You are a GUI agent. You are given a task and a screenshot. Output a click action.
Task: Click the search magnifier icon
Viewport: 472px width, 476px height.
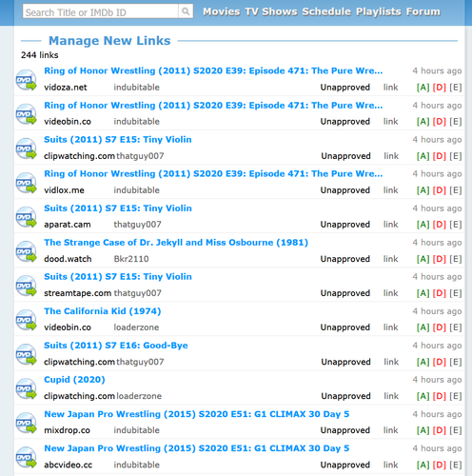tap(186, 11)
